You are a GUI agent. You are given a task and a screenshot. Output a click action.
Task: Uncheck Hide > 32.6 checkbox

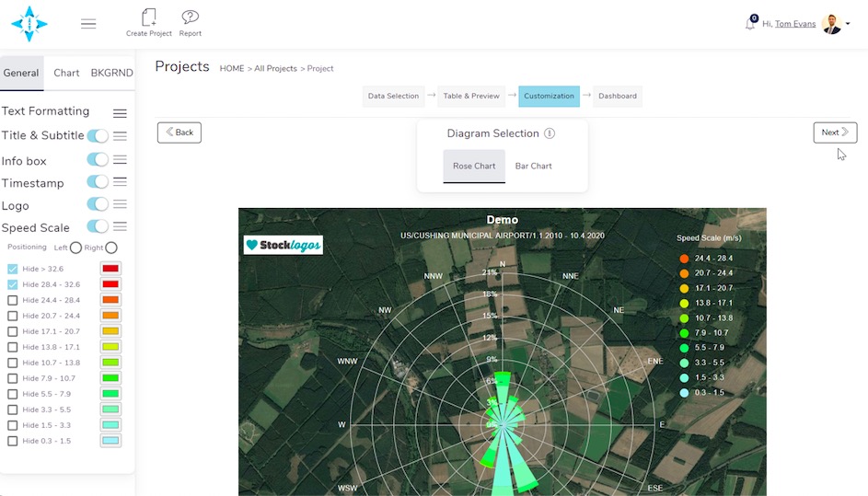[12, 269]
